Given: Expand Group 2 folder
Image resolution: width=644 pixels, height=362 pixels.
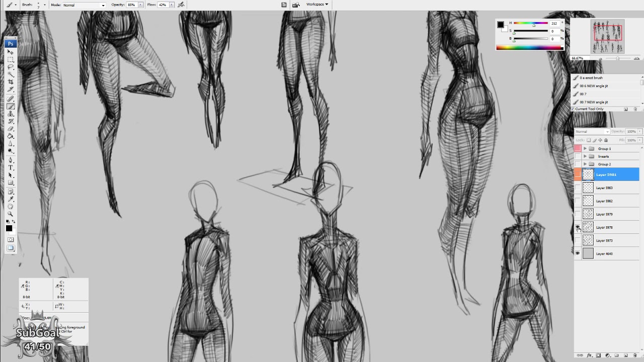Looking at the screenshot, I should [585, 164].
